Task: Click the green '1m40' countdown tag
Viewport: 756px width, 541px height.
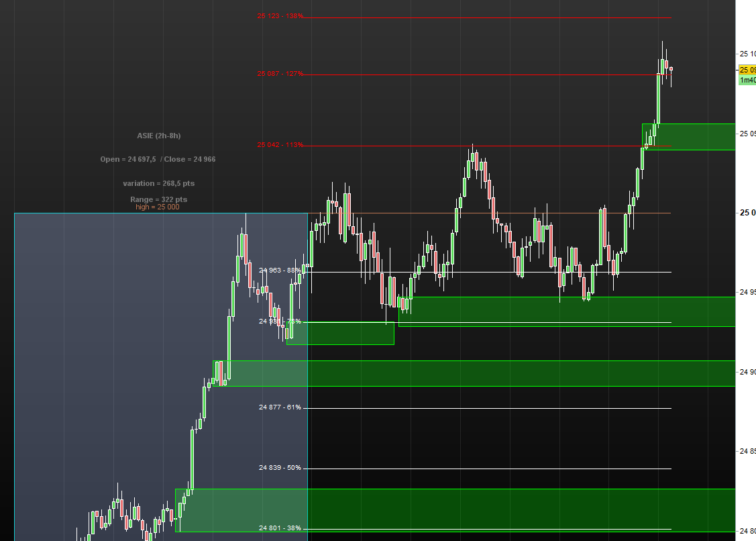Action: coord(747,80)
